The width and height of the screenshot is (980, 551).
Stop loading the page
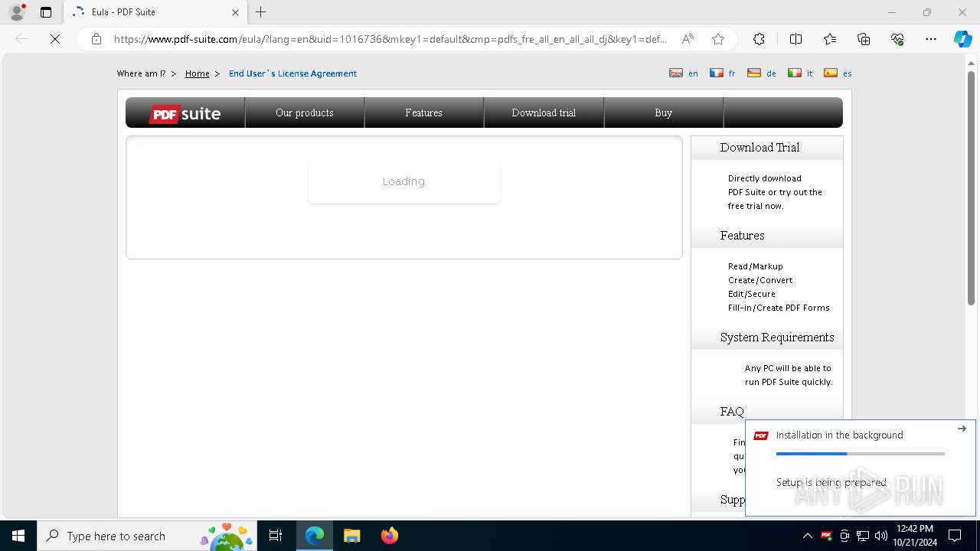[55, 39]
